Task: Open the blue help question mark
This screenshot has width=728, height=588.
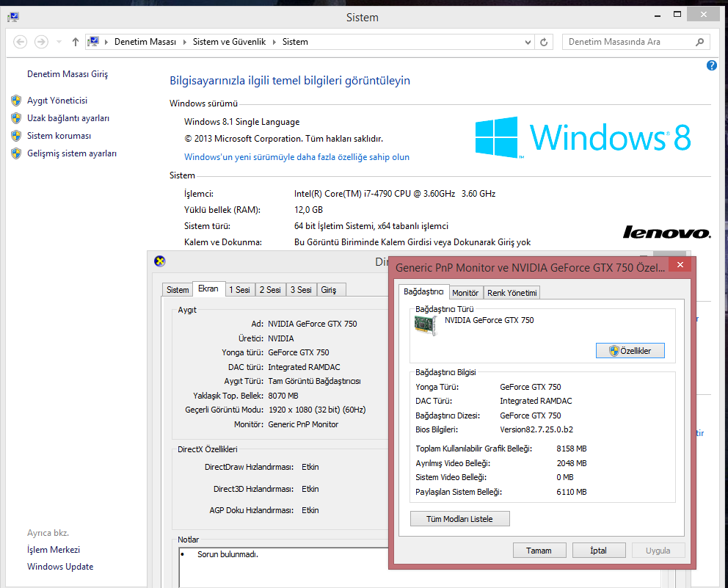Action: point(711,65)
